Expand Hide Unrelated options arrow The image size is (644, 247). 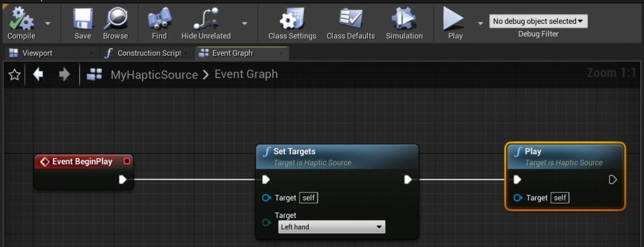[x=245, y=23]
